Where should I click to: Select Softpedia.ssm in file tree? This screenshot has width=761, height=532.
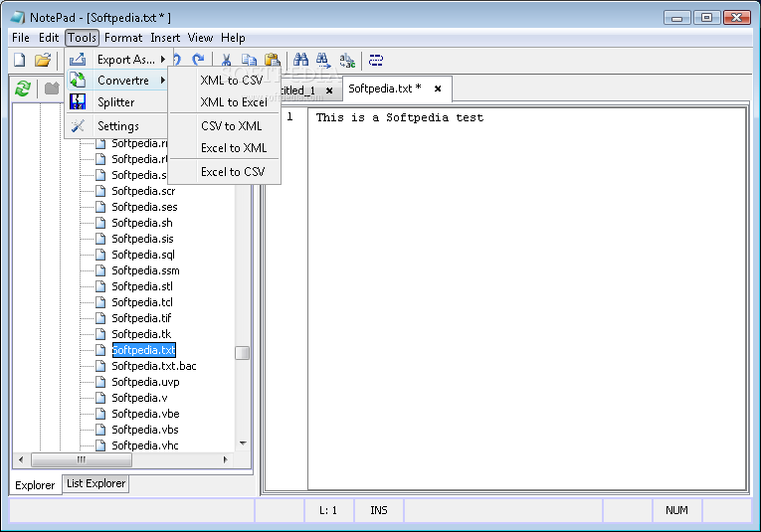point(145,270)
